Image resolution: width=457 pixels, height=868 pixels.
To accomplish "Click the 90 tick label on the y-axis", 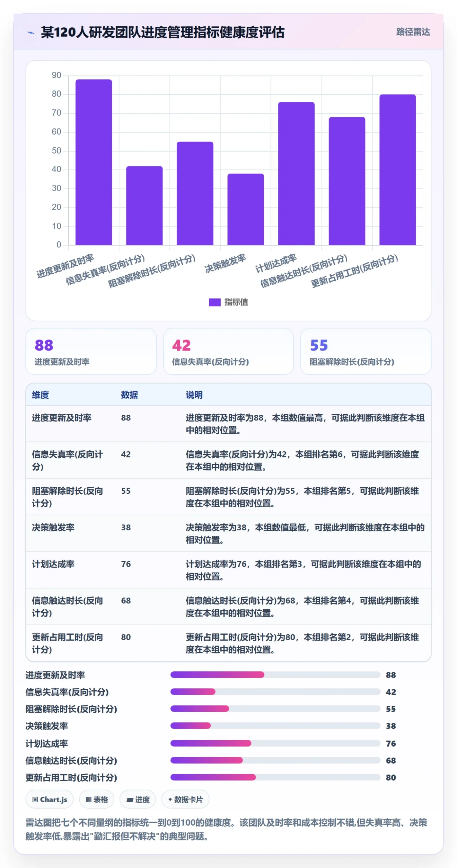I will coord(56,75).
